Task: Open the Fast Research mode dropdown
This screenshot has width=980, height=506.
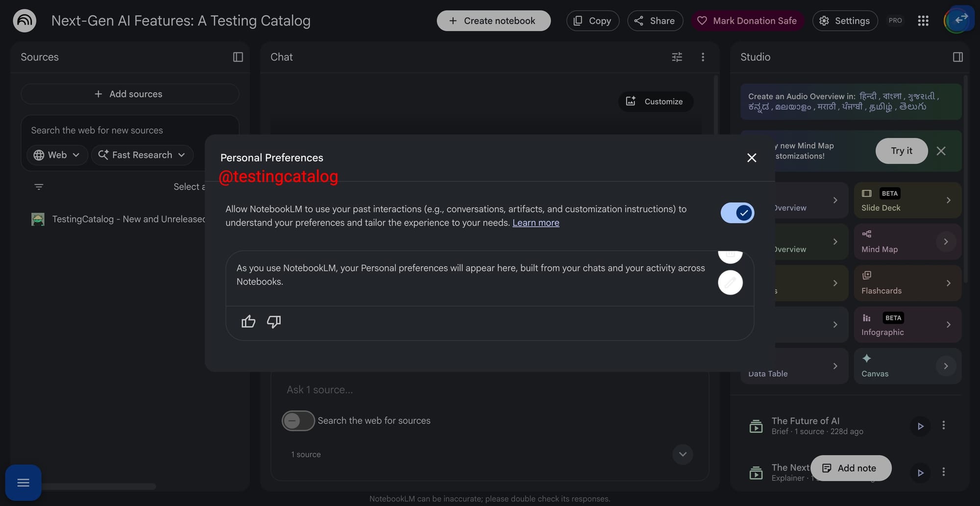Action: click(142, 155)
